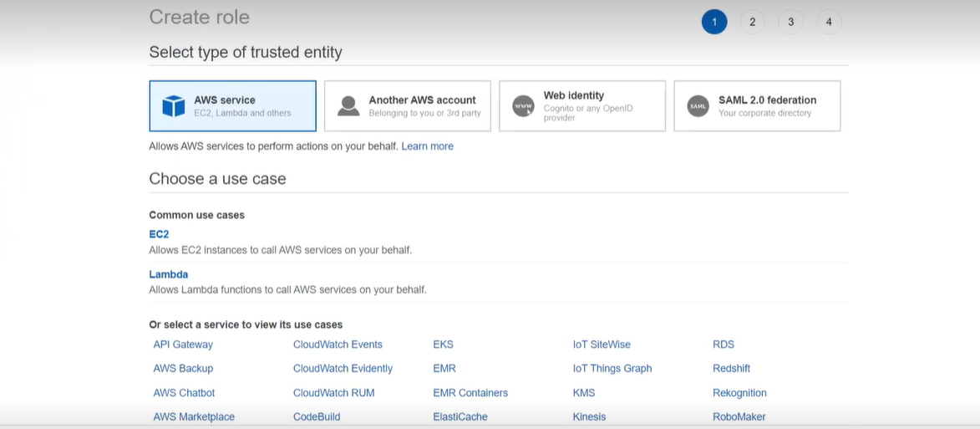Screen dimensions: 980x429
Task: Select the EKS service
Action: (x=443, y=345)
